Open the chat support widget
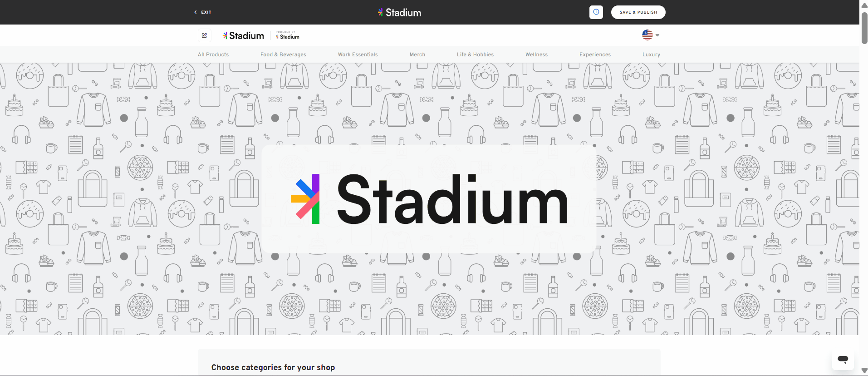 843,359
